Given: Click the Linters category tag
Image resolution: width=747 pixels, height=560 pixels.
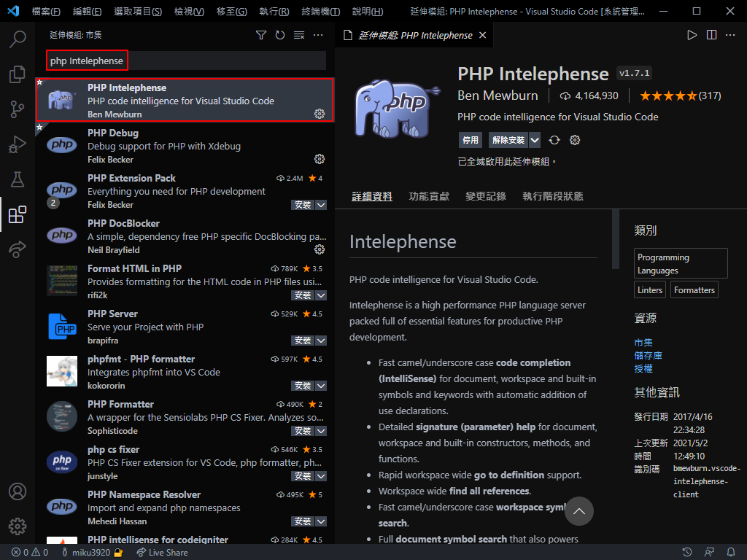Looking at the screenshot, I should pos(650,290).
